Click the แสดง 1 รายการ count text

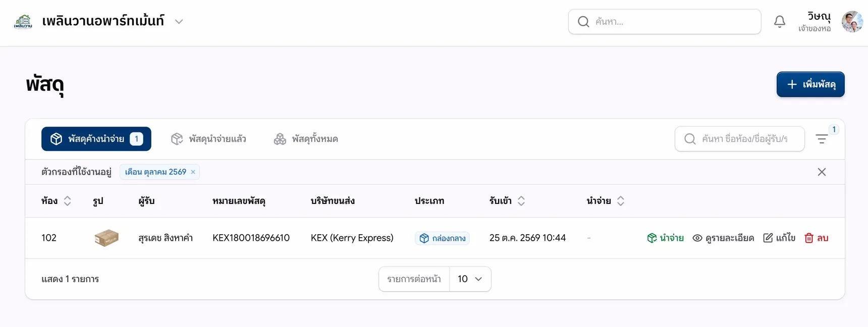tap(70, 279)
